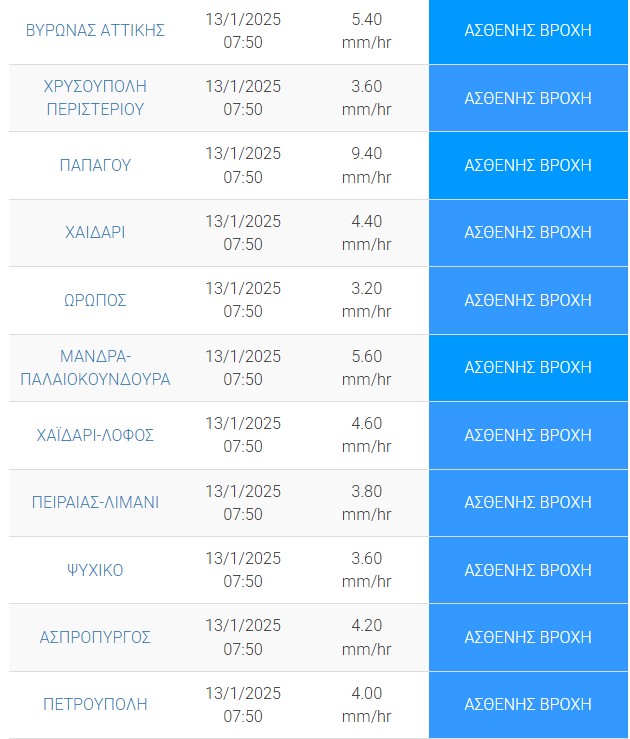
Task: Select the ΨΥΧΙΚΟ station link
Action: coord(95,570)
